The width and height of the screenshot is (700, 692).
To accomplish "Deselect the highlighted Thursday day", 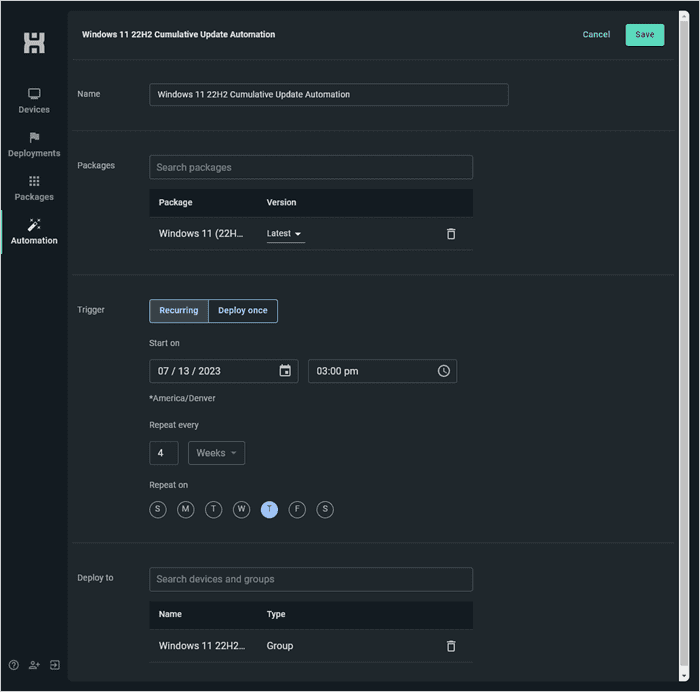I will pos(269,509).
